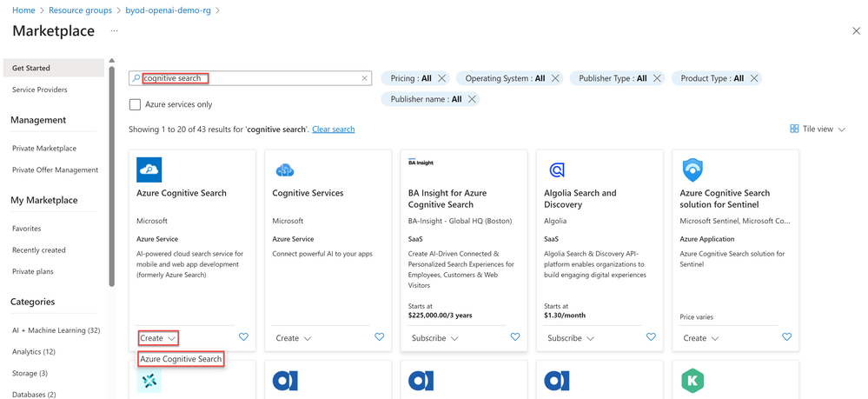Open Azure Cognitive Search solution for Sentinel title
This screenshot has height=399, width=868.
click(x=725, y=199)
